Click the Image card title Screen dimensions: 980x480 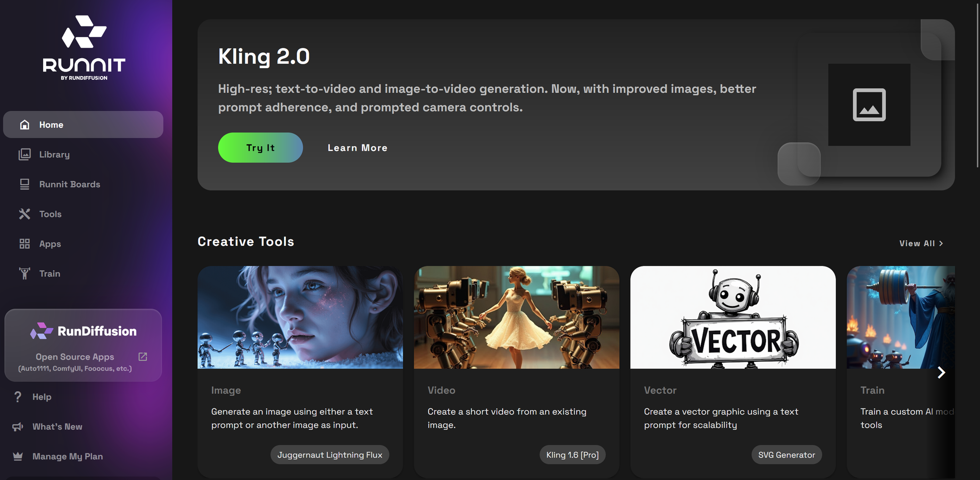point(226,390)
